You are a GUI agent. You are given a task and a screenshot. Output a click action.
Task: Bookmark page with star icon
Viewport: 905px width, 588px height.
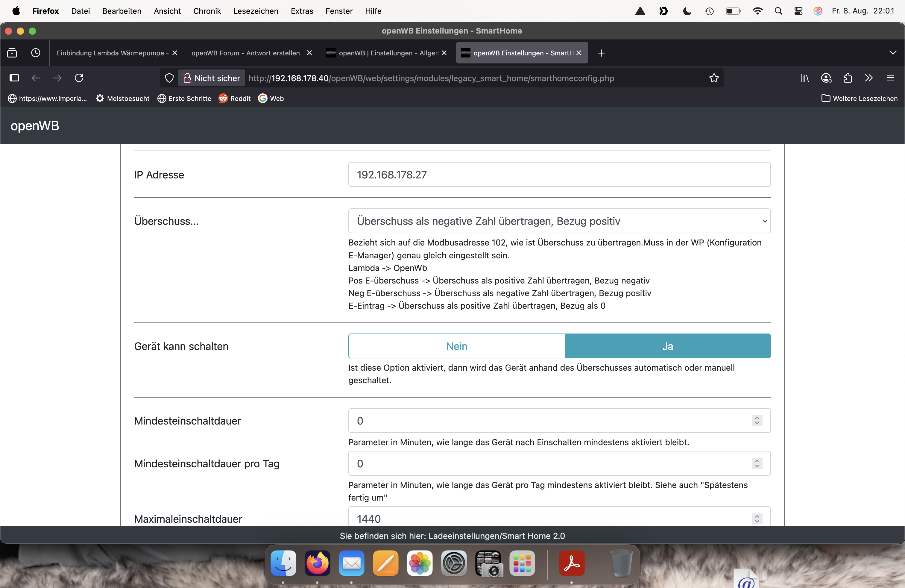714,78
